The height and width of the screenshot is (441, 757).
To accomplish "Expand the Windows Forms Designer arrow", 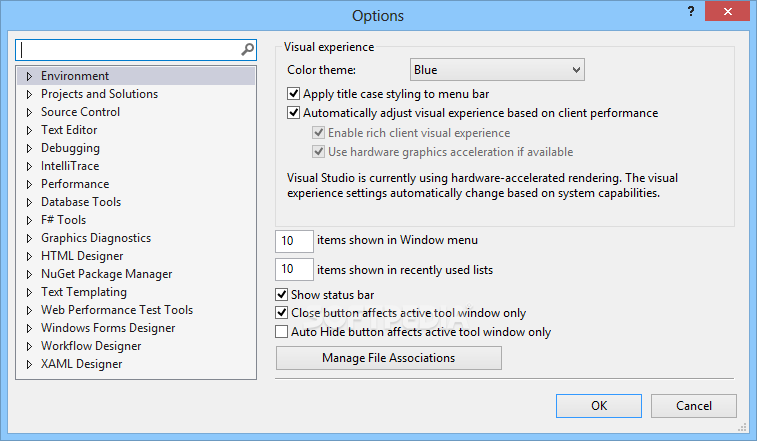I will [x=29, y=328].
